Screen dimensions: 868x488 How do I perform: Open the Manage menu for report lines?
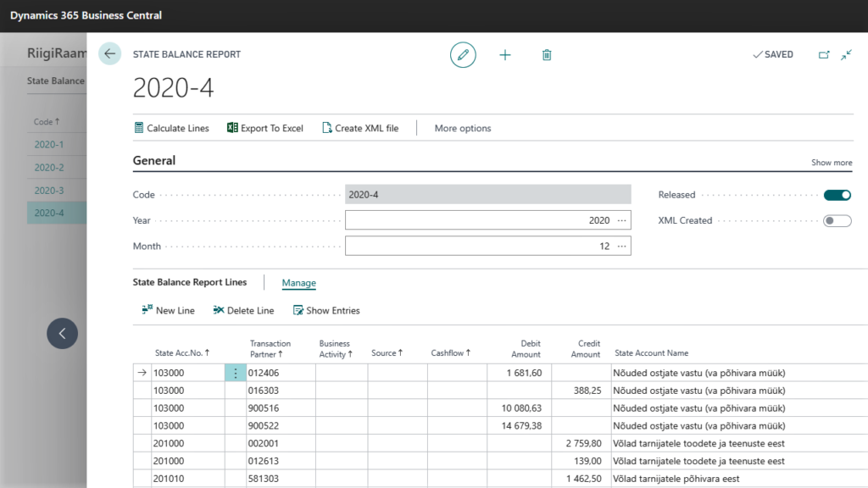pos(298,283)
